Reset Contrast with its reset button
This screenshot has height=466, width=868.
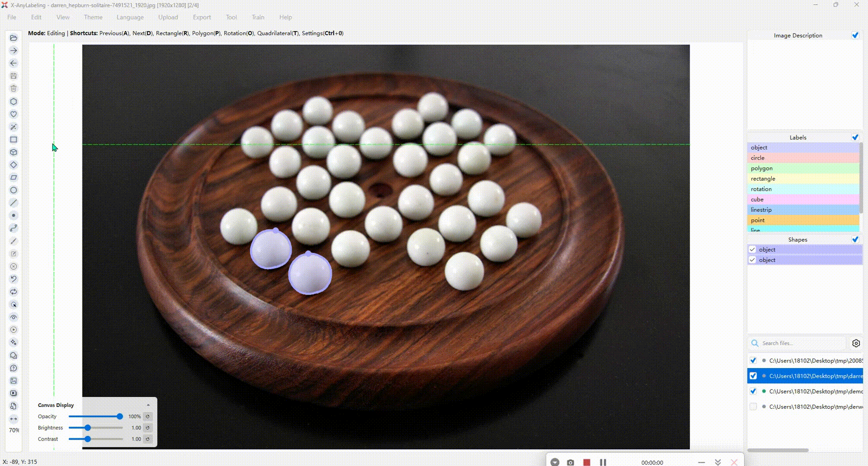(148, 439)
